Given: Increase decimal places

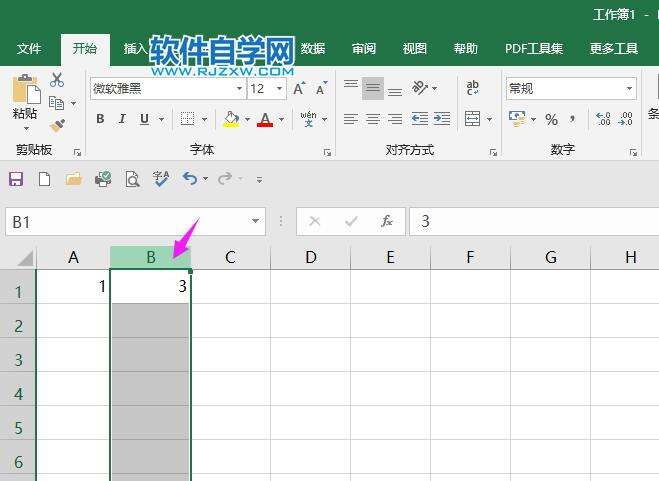Looking at the screenshot, I should (x=603, y=119).
